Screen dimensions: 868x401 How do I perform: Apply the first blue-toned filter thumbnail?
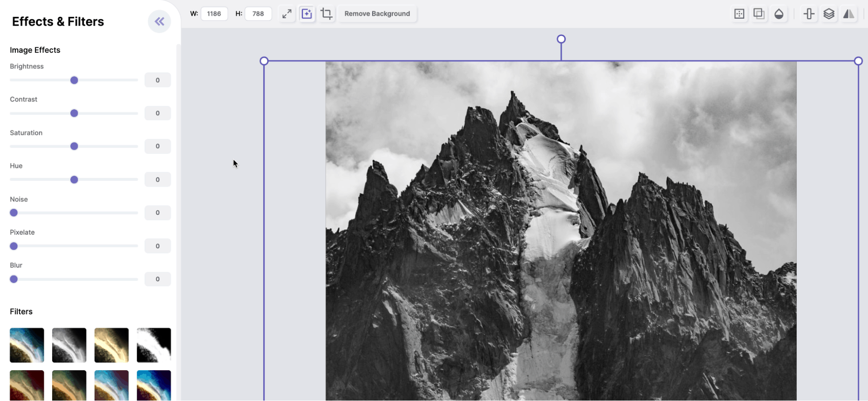(x=27, y=345)
